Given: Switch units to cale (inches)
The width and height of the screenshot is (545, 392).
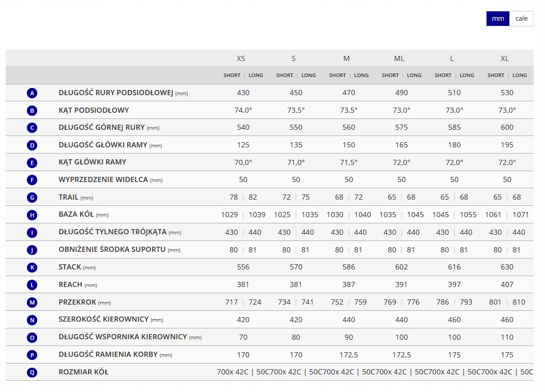Looking at the screenshot, I should click(x=521, y=19).
